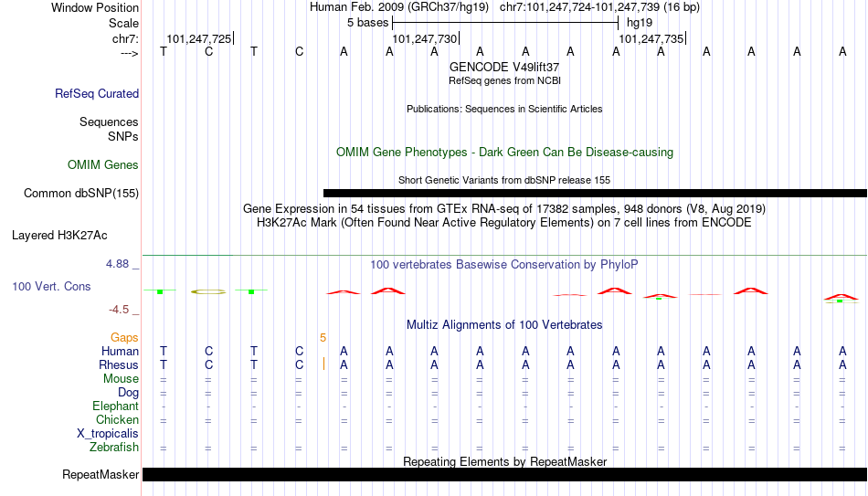Click 100 vertebrates Basewise Conservation by PhyloP title
The width and height of the screenshot is (868, 496).
click(x=504, y=265)
